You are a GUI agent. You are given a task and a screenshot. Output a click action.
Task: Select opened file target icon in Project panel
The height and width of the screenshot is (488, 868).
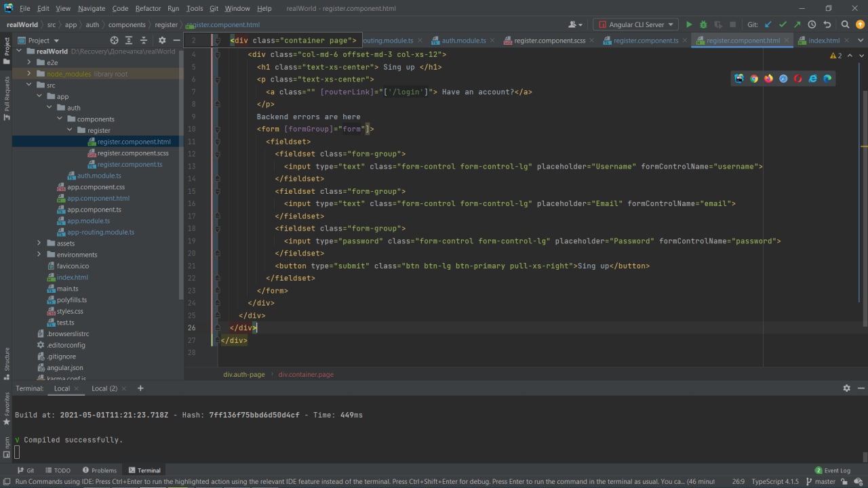point(114,41)
